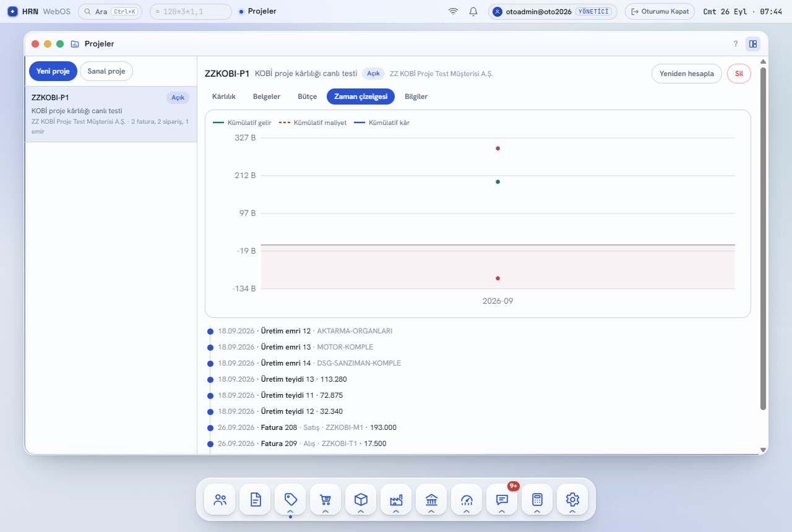Open the box package icon in the dock
The height and width of the screenshot is (532, 792).
pos(361,499)
